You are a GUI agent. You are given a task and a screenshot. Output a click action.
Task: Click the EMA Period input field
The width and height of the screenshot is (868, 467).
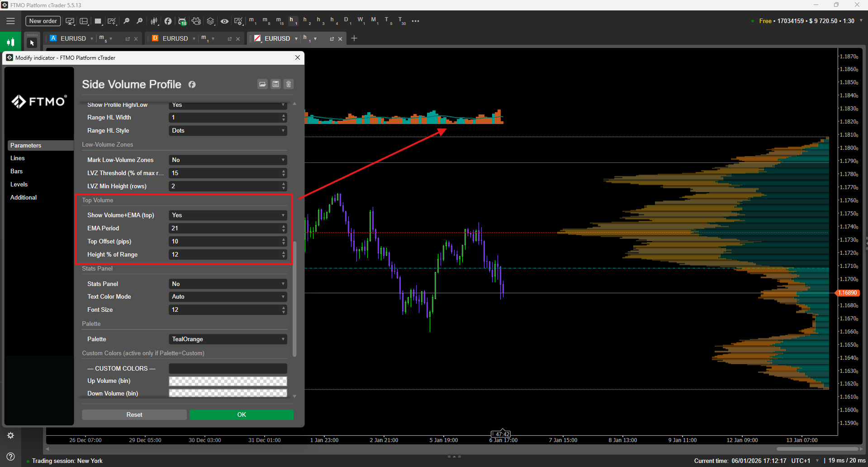tap(225, 229)
